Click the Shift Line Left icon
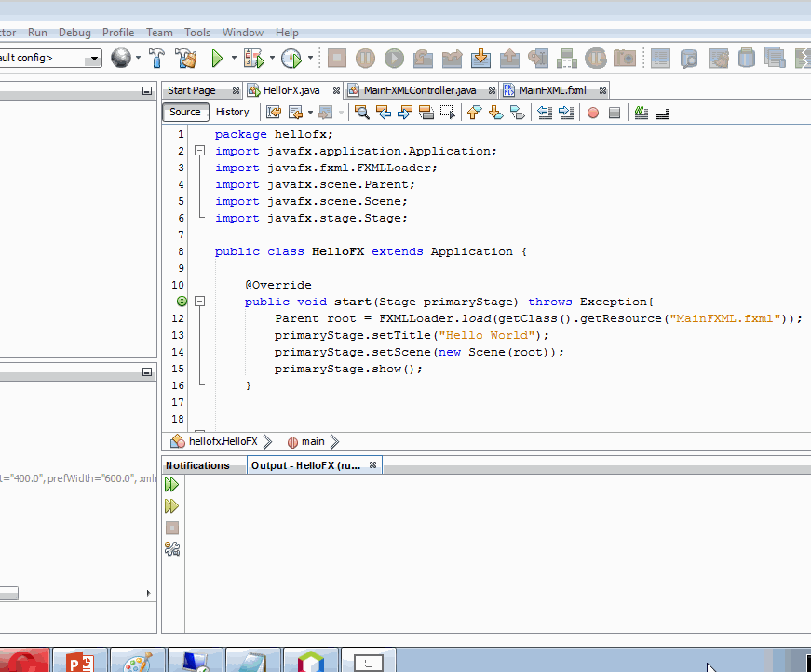 545,113
